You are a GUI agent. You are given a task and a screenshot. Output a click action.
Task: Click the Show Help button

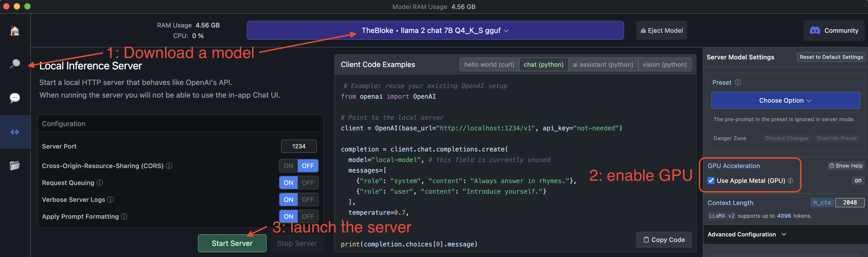[x=845, y=166]
